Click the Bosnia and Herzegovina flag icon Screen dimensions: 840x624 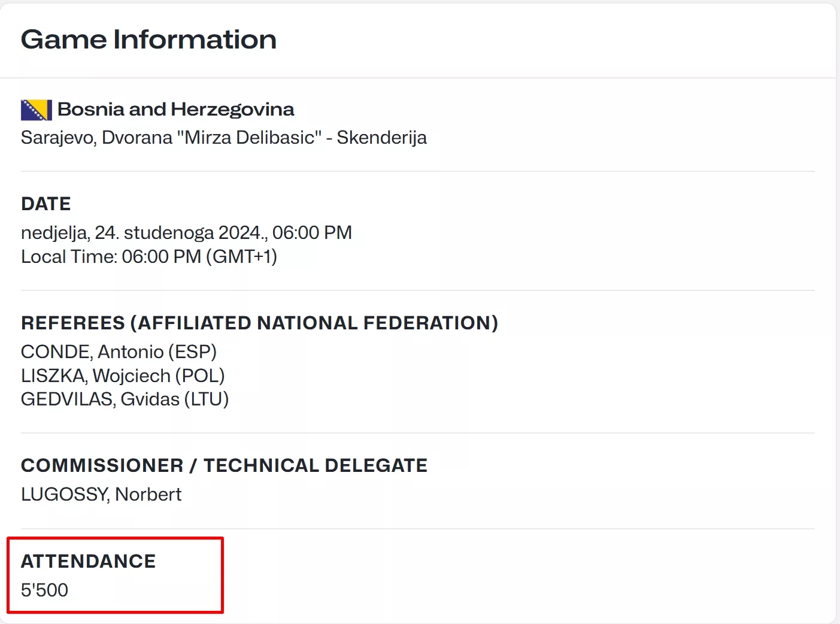pos(36,110)
